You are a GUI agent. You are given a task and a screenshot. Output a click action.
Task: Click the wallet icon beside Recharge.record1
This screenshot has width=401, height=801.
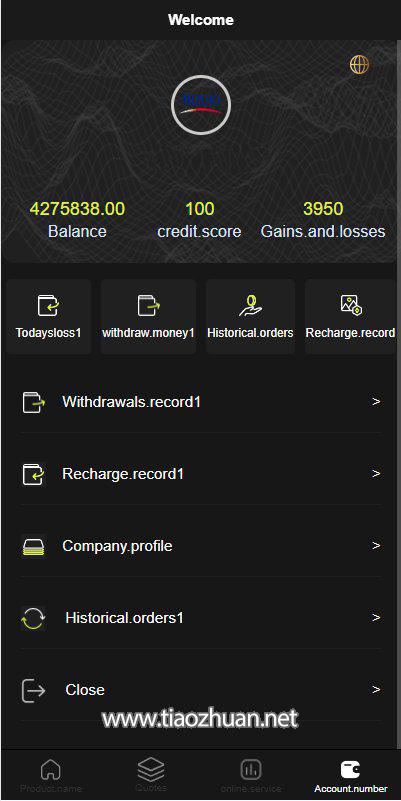point(34,474)
